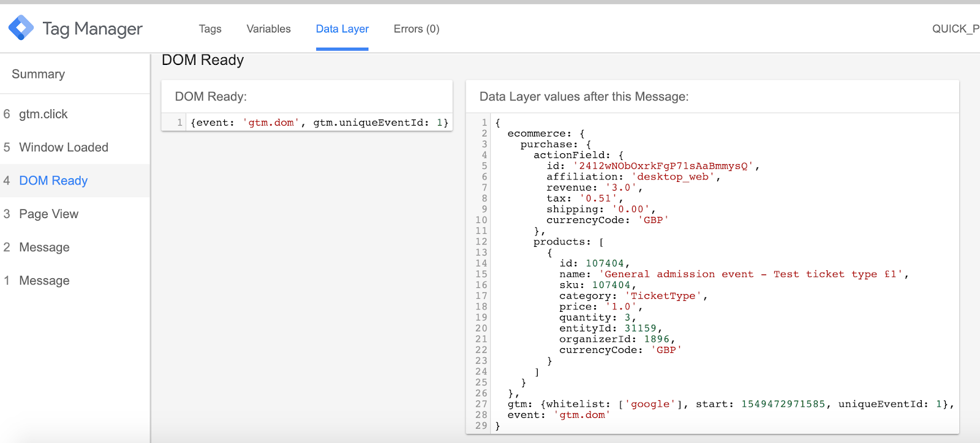Select Message event number 2
The width and height of the screenshot is (980, 443).
75,247
